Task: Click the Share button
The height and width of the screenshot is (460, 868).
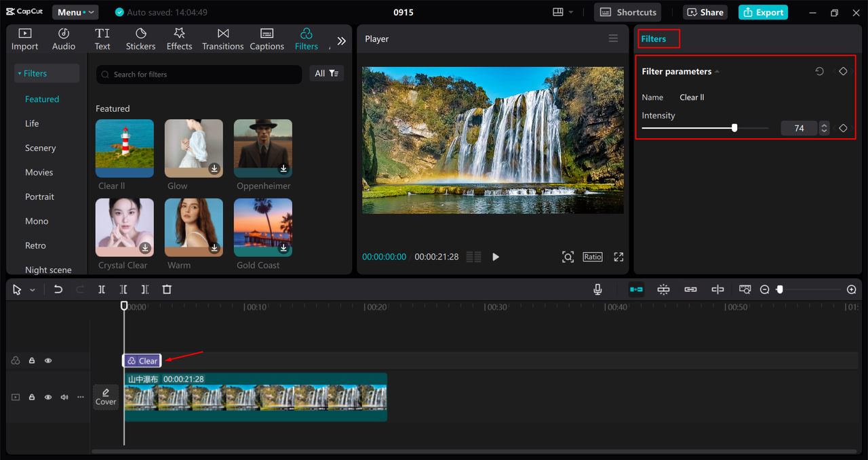Action: pyautogui.click(x=706, y=12)
